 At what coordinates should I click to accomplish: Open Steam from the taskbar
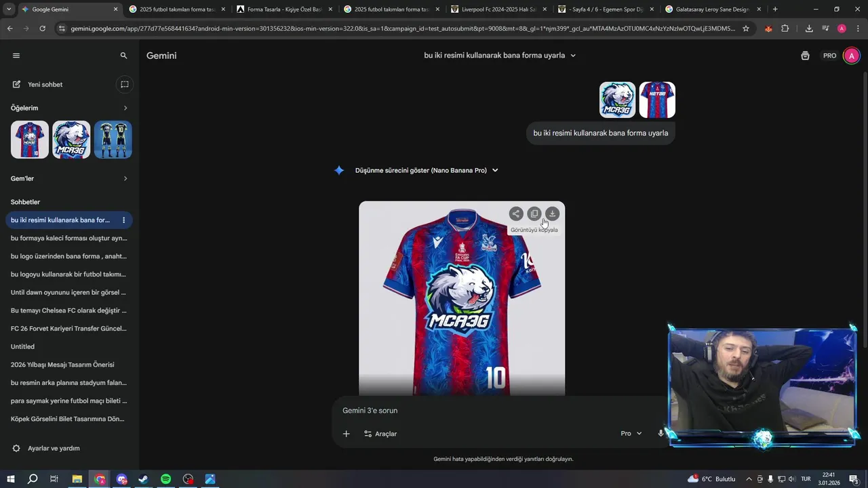coord(144,479)
